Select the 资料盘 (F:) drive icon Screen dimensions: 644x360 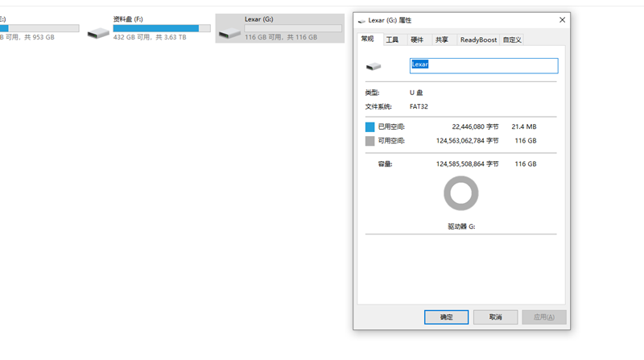point(98,33)
